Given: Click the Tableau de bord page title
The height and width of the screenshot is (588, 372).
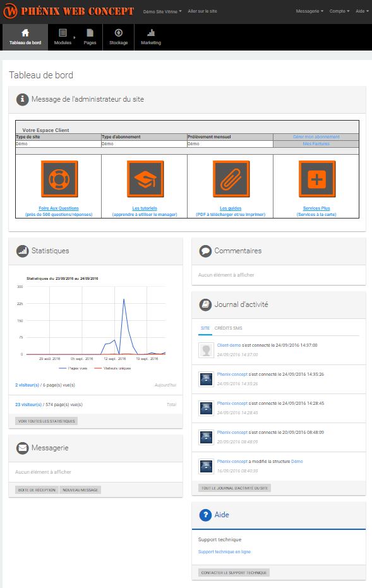Looking at the screenshot, I should pyautogui.click(x=41, y=75).
